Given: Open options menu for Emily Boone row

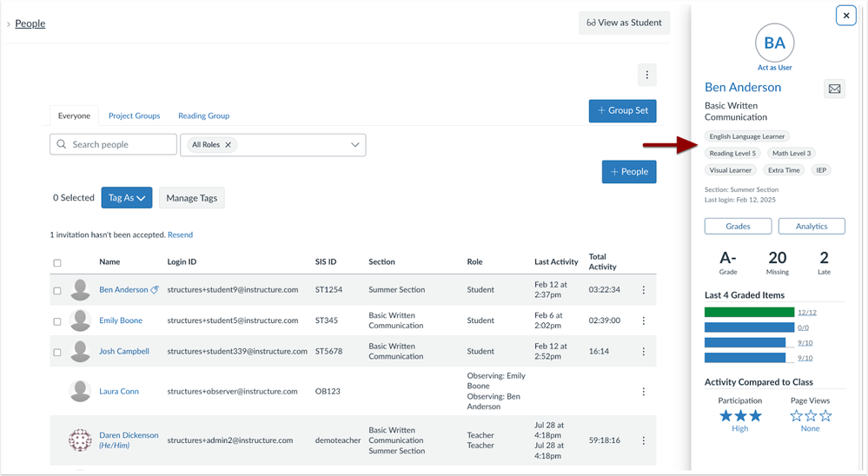Looking at the screenshot, I should tap(643, 321).
